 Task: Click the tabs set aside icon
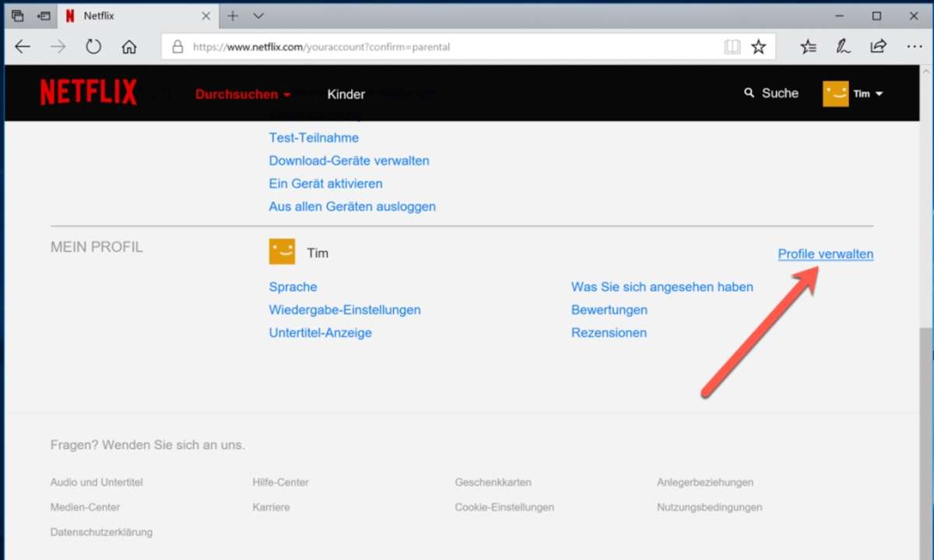[18, 16]
